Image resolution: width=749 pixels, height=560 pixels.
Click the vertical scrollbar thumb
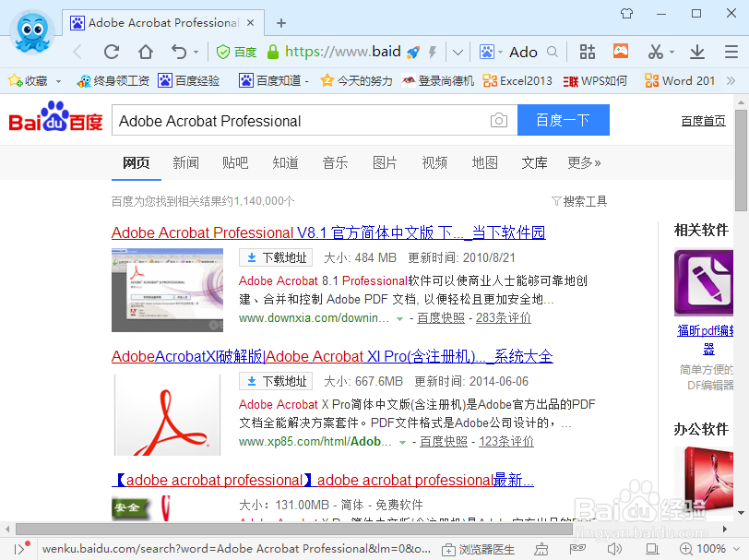pos(741,161)
